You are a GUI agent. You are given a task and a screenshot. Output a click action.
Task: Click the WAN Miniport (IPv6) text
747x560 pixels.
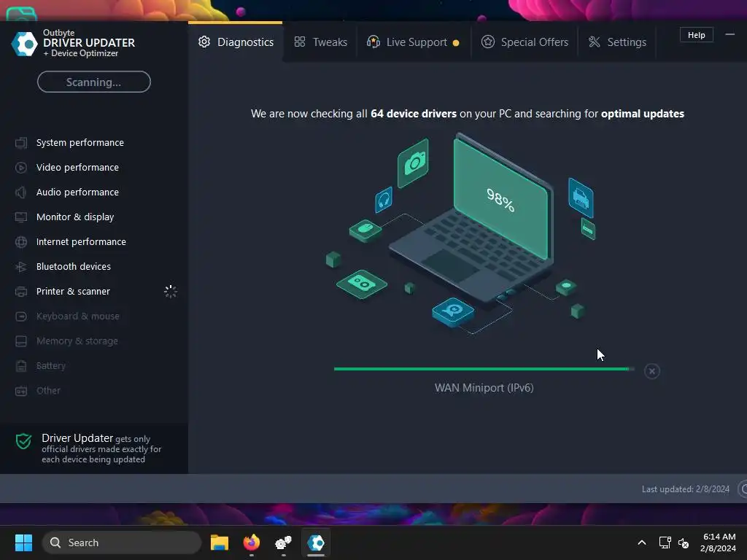484,388
